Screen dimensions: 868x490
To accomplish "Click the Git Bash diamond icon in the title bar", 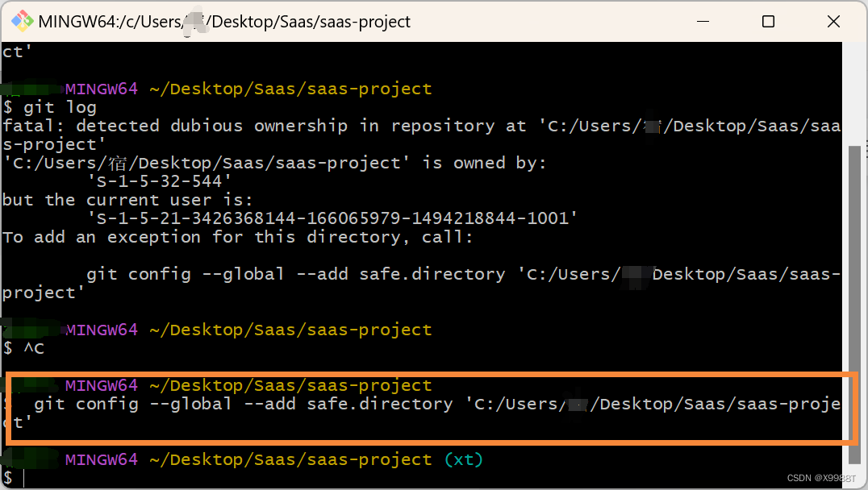I will pyautogui.click(x=23, y=21).
